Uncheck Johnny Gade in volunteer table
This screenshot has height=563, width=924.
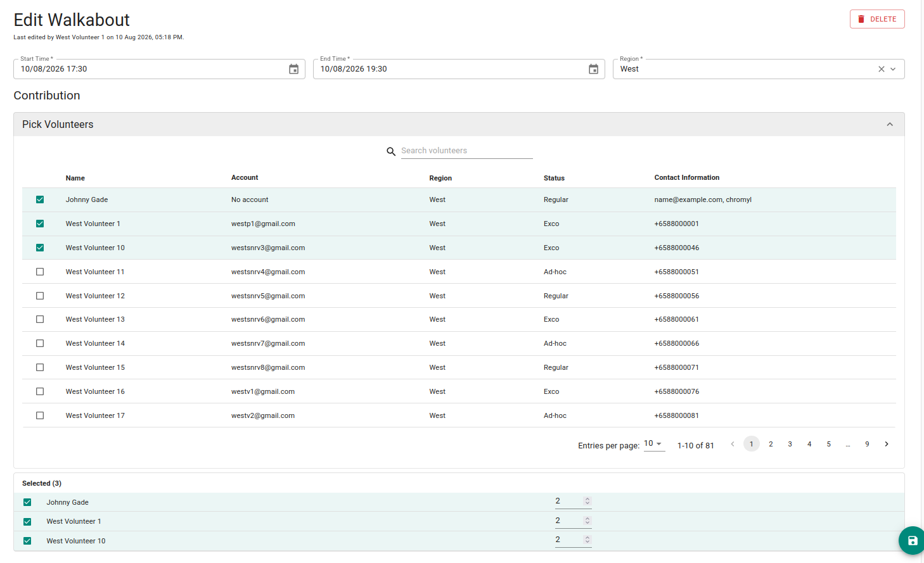tap(40, 199)
